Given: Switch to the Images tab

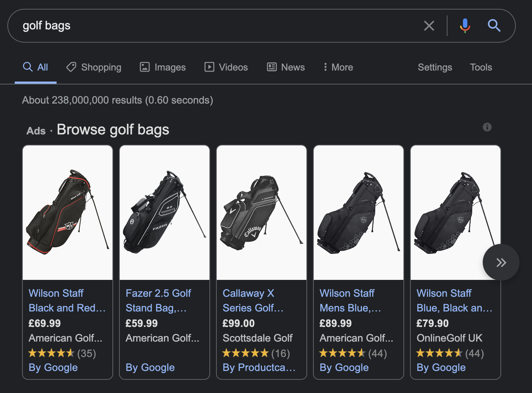Looking at the screenshot, I should click(163, 67).
